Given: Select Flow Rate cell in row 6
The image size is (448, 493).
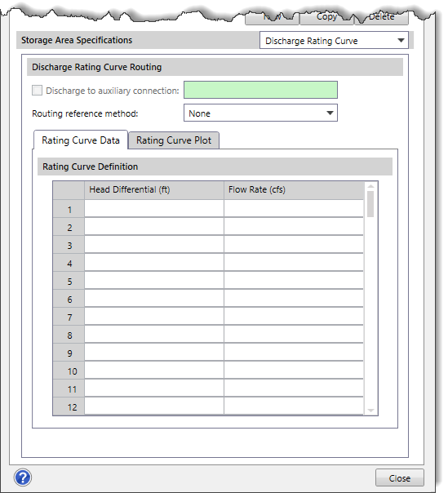Looking at the screenshot, I should (x=294, y=298).
